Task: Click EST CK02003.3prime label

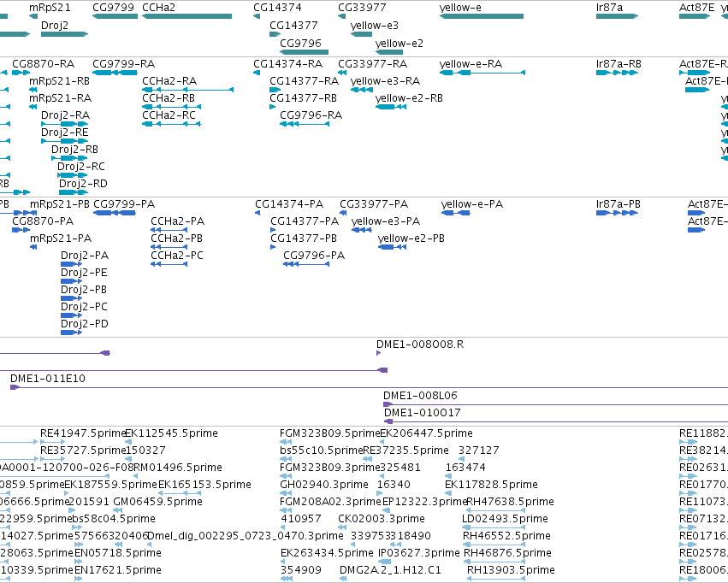Action: (382, 519)
